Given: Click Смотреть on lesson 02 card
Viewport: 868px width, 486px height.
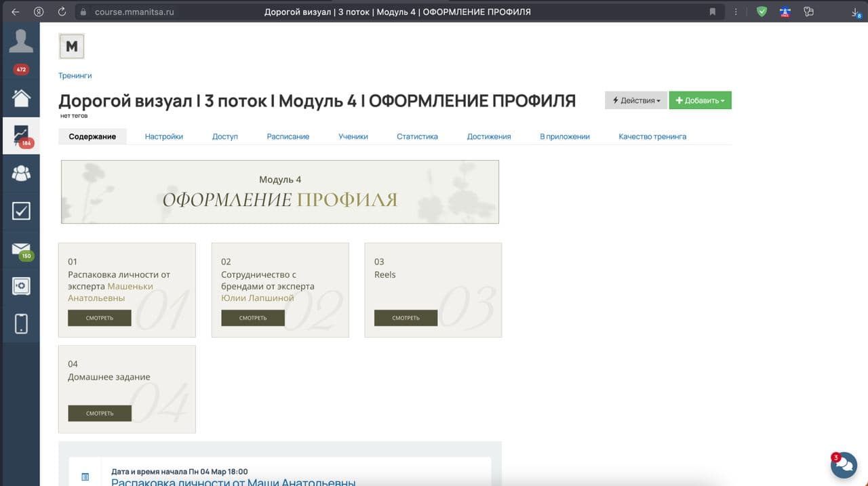Looking at the screenshot, I should coord(253,318).
